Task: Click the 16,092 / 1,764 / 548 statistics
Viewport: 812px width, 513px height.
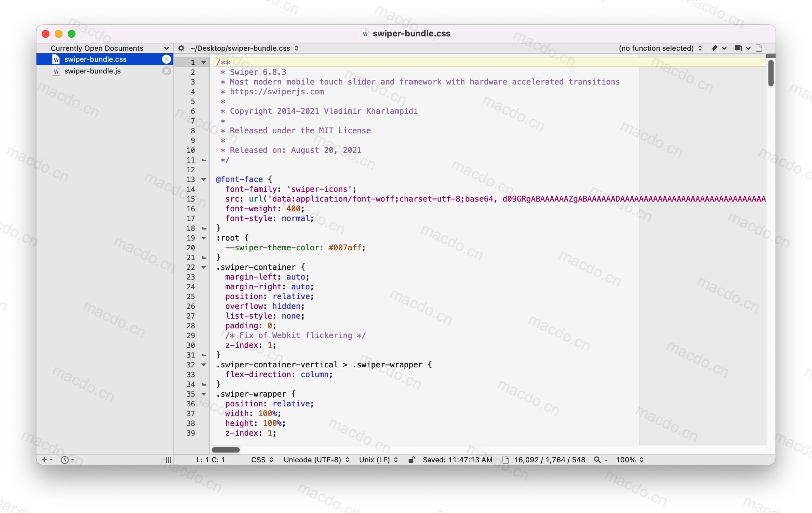Action: (550, 460)
